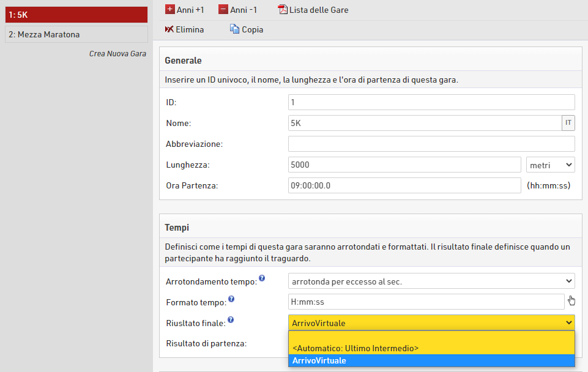Click the Anni -1 minus icon

pos(223,10)
